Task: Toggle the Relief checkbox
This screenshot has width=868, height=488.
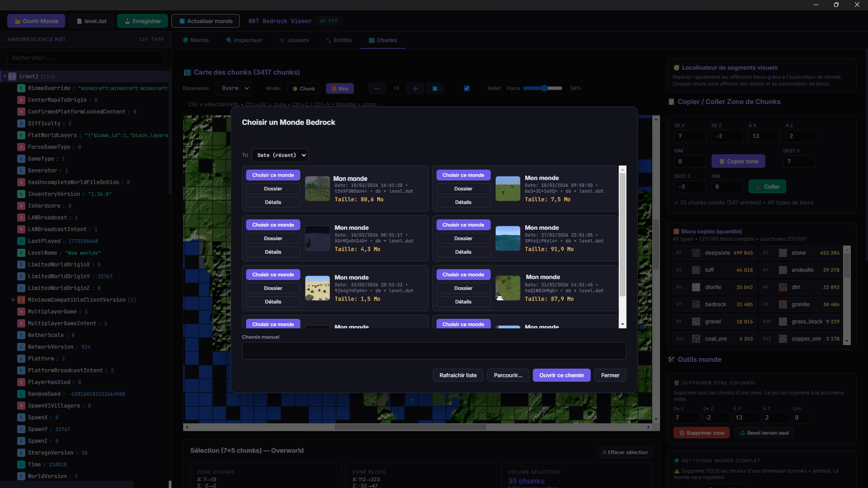Action: [x=467, y=89]
